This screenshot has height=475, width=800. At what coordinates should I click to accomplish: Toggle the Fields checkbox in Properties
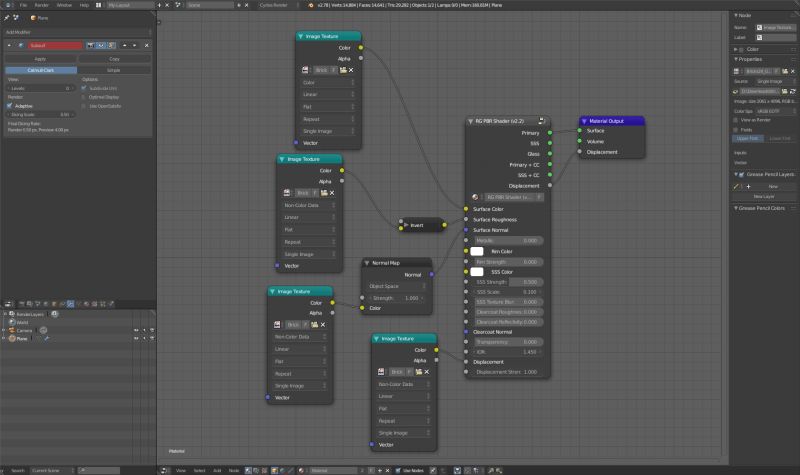(x=736, y=130)
